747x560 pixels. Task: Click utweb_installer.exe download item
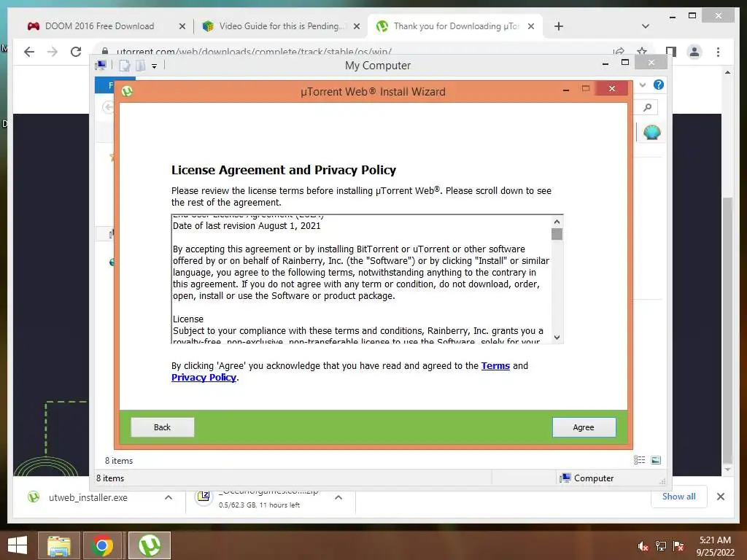tap(88, 497)
